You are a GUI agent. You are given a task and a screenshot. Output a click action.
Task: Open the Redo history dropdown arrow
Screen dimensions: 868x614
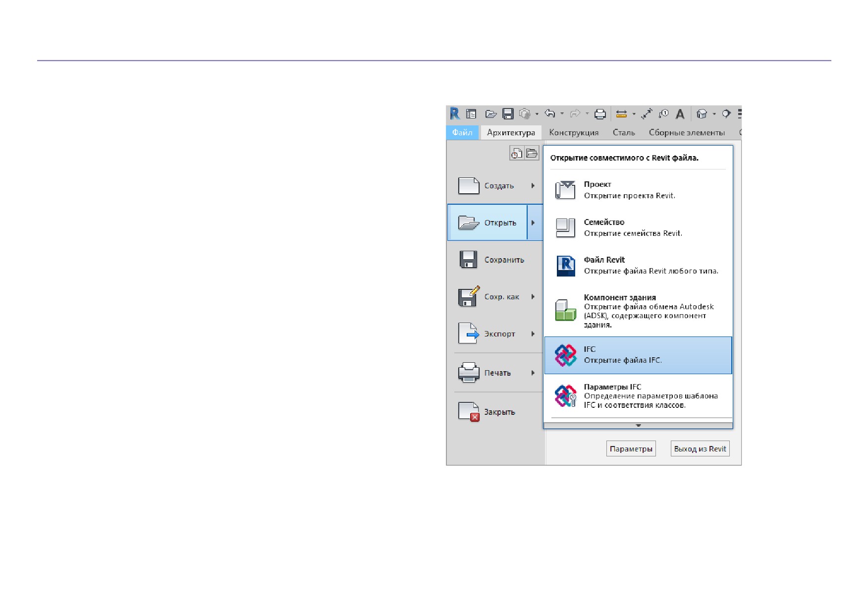point(587,114)
